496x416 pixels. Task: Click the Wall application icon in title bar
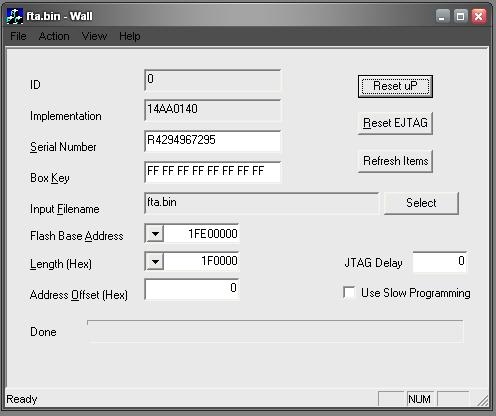pyautogui.click(x=14, y=16)
